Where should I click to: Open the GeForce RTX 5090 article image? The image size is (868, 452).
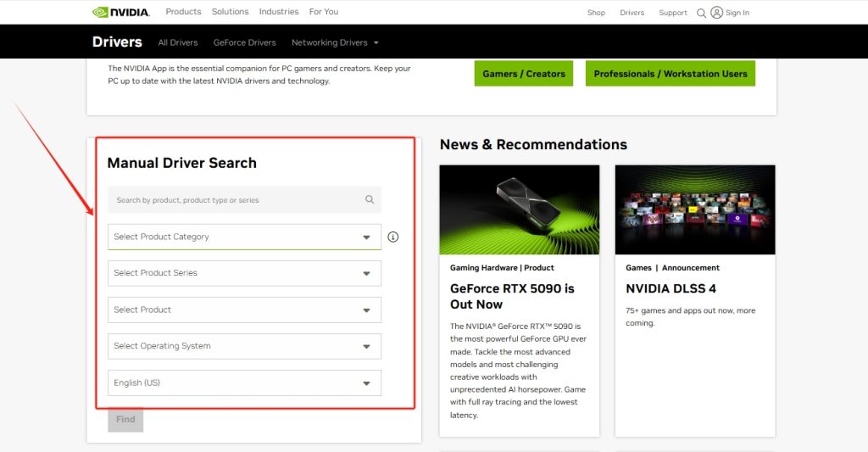point(519,209)
